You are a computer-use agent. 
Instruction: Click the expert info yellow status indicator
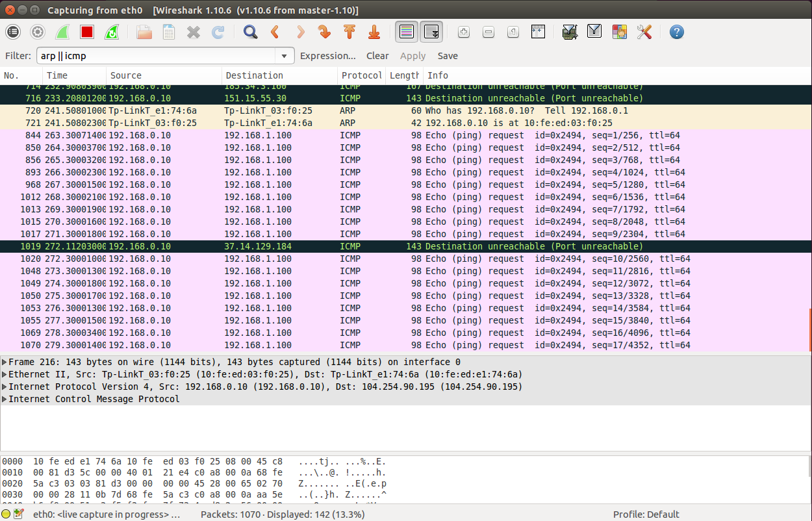coord(6,515)
